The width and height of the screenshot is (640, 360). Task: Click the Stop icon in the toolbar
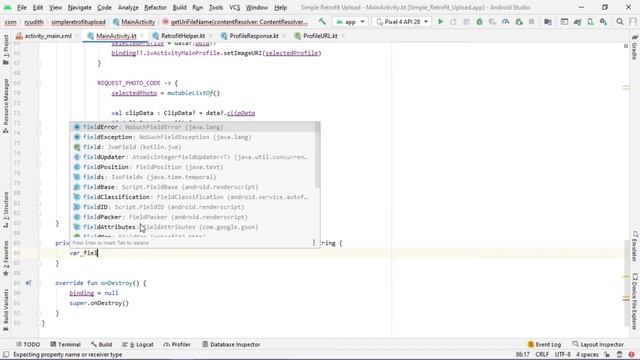coord(531,22)
